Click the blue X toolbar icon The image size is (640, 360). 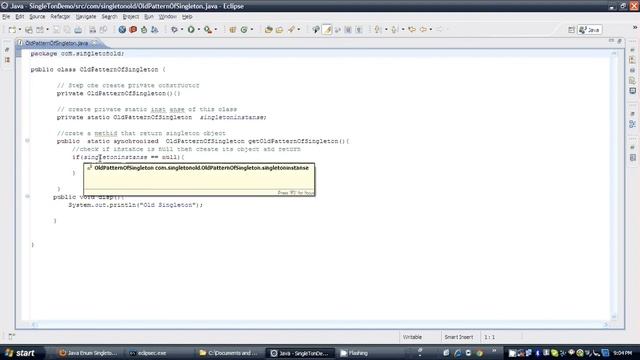pos(122,30)
